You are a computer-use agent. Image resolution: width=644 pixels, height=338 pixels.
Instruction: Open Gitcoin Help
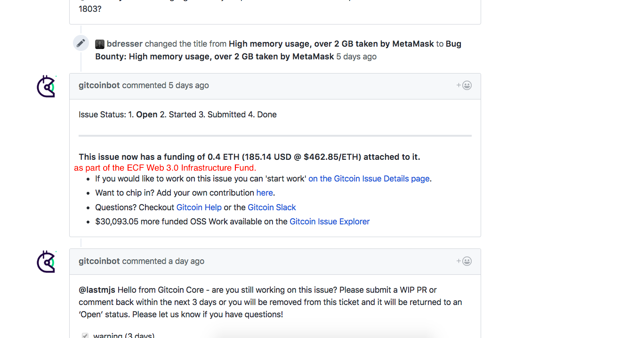[x=199, y=207]
